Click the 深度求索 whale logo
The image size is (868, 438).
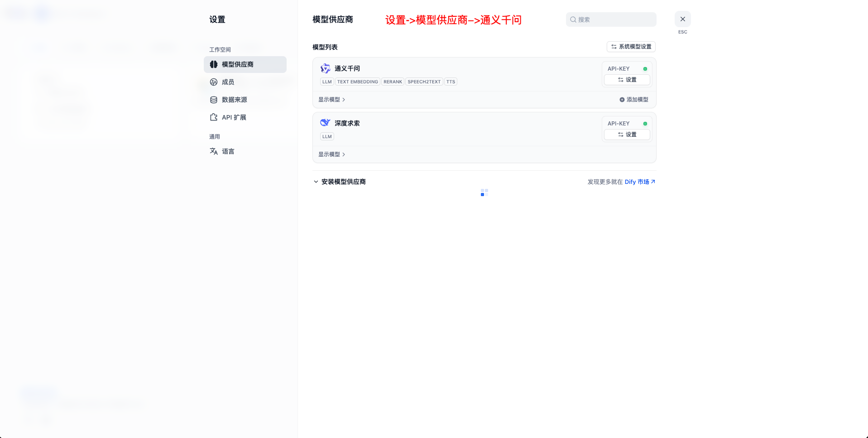(325, 123)
